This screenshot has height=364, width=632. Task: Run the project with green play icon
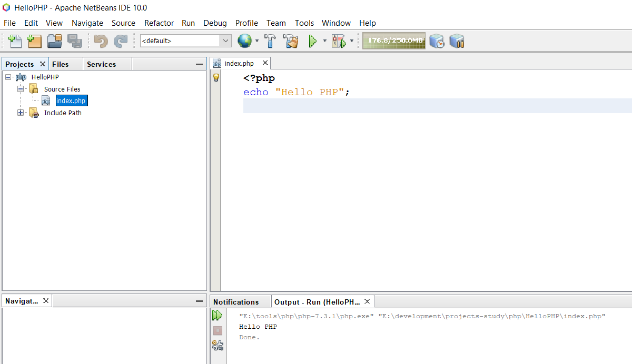click(x=313, y=41)
